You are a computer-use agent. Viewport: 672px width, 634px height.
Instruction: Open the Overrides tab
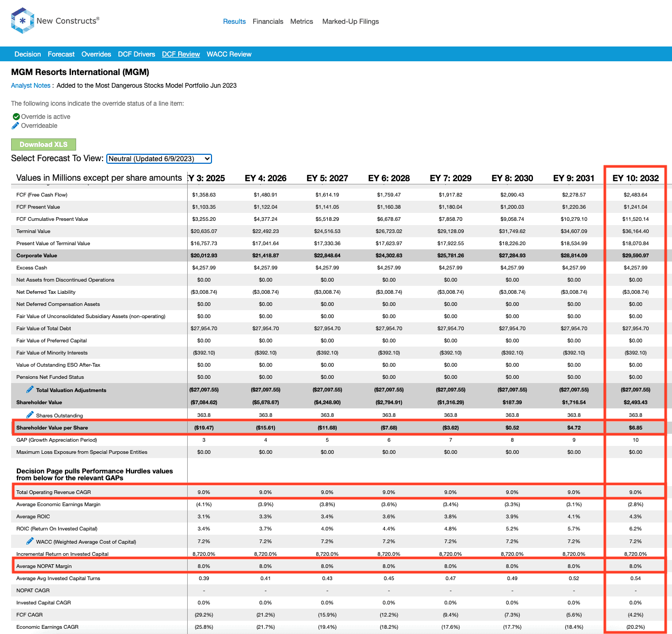[x=96, y=54]
